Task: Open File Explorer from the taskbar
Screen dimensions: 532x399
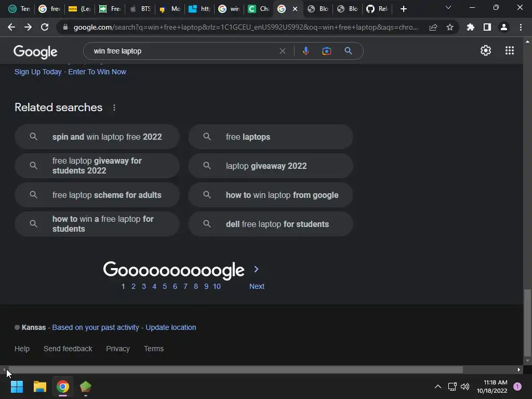Action: [39, 387]
